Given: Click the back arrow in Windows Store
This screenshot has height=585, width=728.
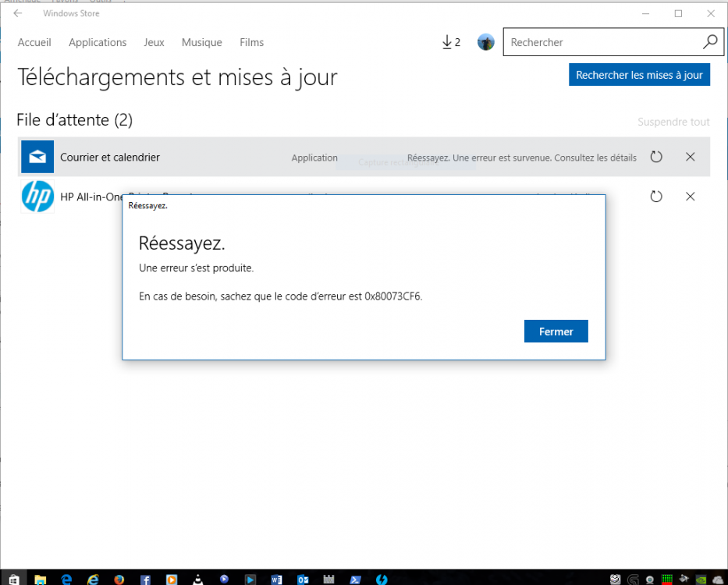Looking at the screenshot, I should tap(18, 13).
